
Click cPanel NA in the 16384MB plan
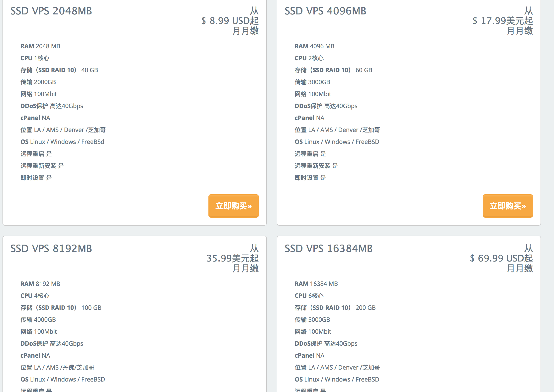(309, 355)
